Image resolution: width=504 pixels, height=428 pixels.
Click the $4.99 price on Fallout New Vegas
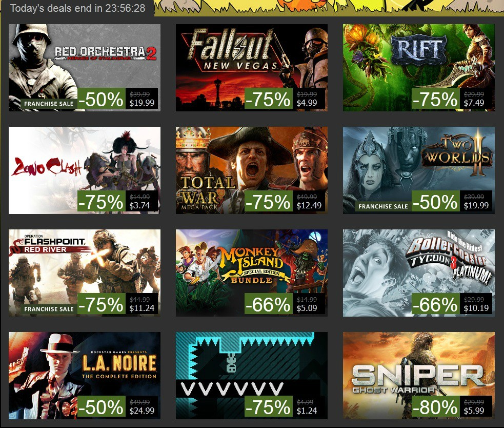(307, 103)
